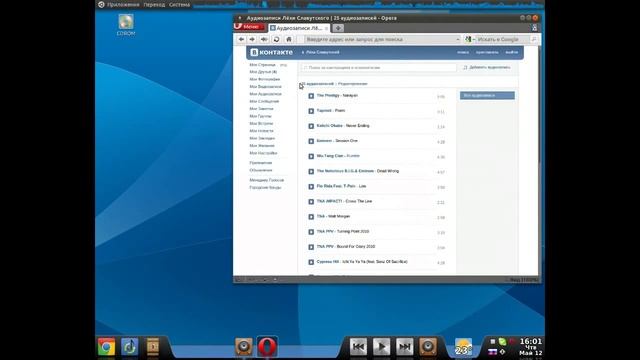This screenshot has width=640, height=360.
Task: Go back in Opera browser
Action: click(241, 39)
